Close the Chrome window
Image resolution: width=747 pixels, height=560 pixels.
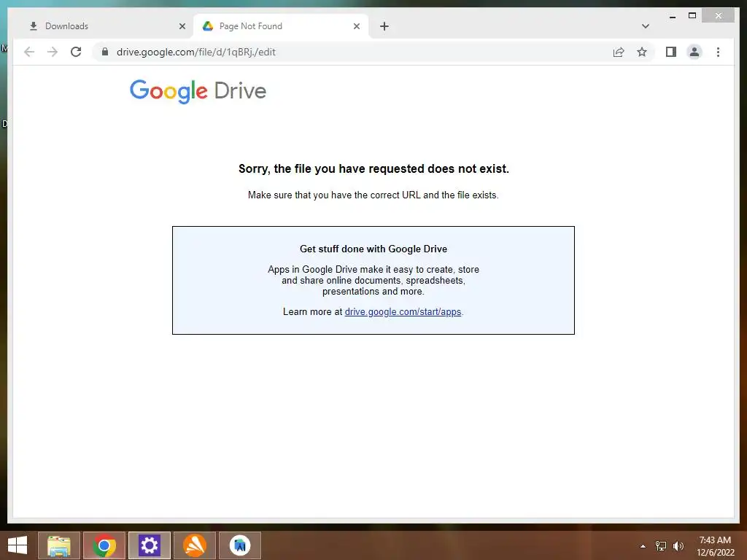point(719,16)
